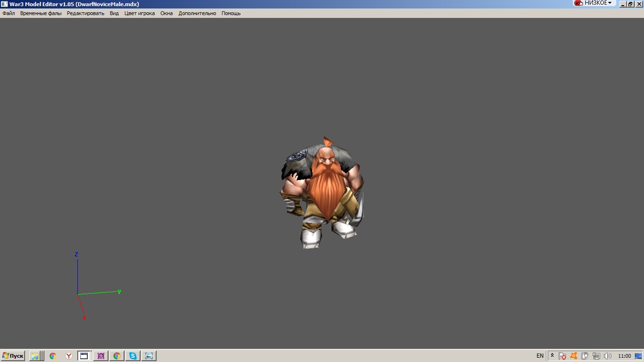The image size is (644, 362).
Task: Click the War3 Model Editor title bar icon
Action: (4, 4)
